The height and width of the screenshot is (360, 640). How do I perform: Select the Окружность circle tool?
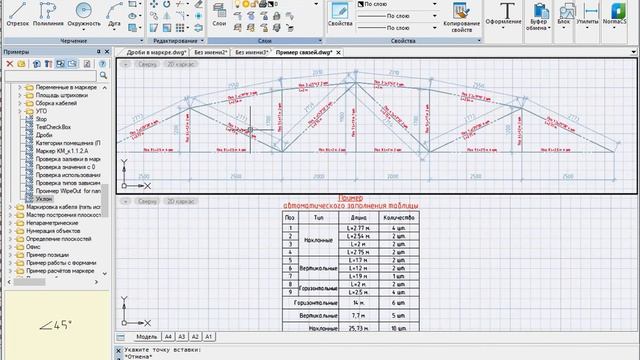[x=84, y=15]
